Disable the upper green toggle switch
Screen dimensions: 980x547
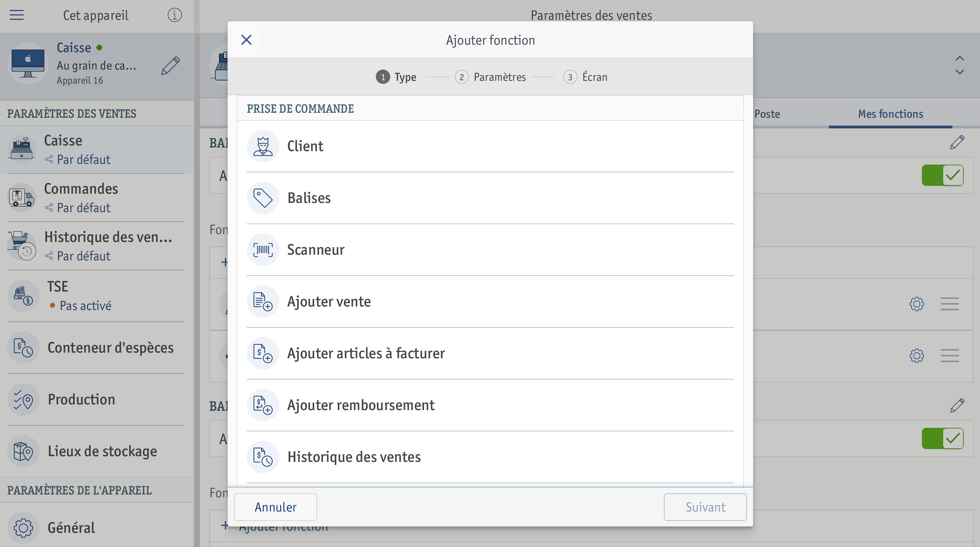pos(942,176)
